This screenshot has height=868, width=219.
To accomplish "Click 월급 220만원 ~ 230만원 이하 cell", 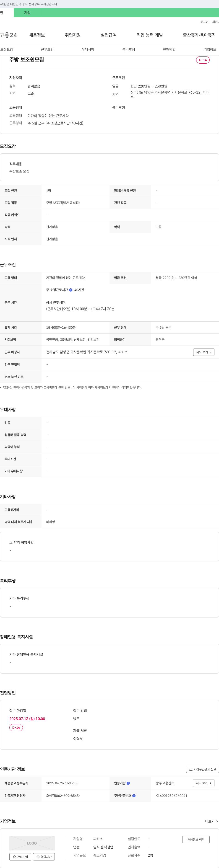I will coord(176,278).
